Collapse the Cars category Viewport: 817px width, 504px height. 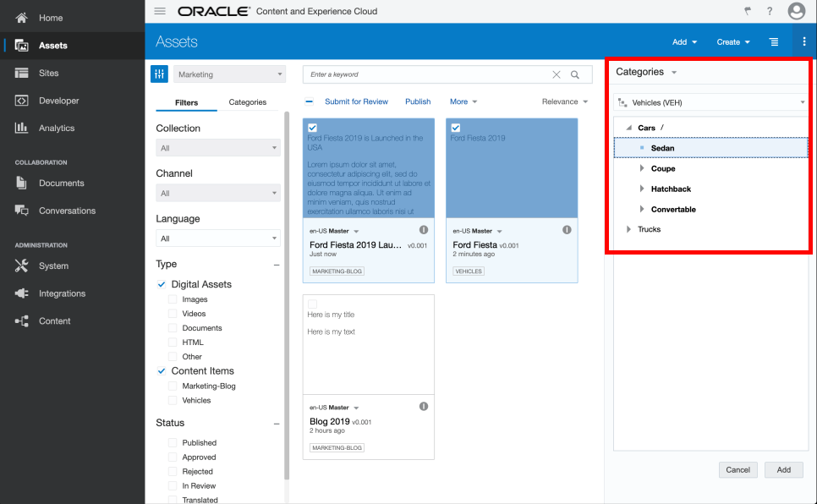click(629, 128)
